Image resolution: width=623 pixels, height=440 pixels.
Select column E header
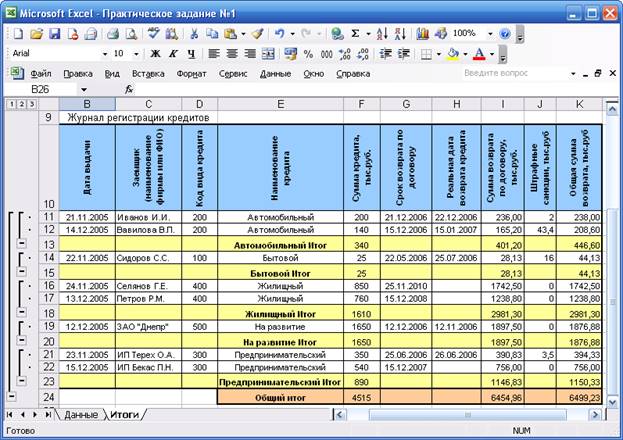pos(281,104)
